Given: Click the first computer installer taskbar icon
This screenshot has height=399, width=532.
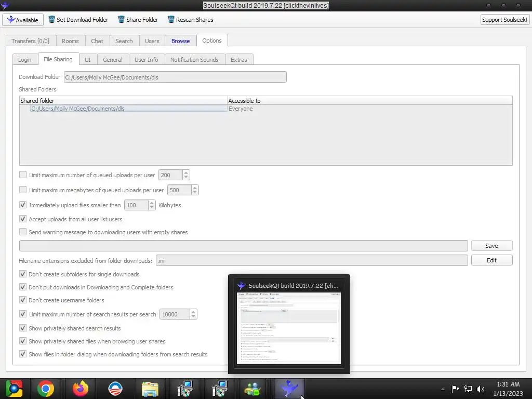Looking at the screenshot, I should coord(185,389).
